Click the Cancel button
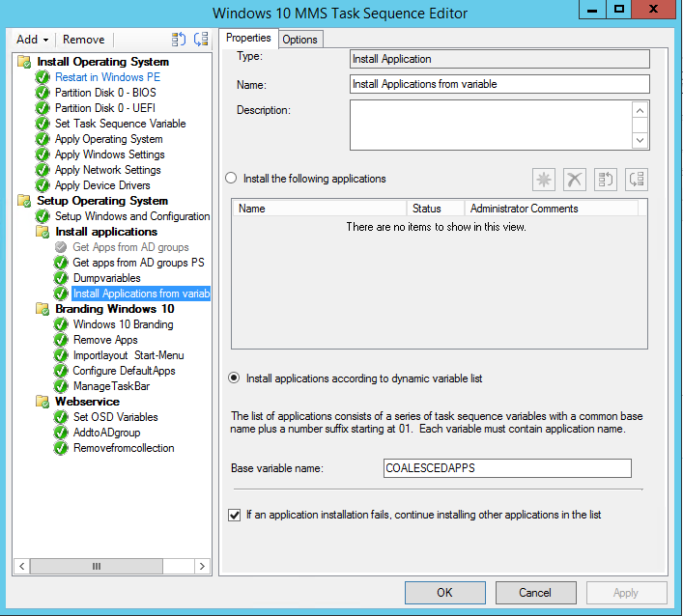Image resolution: width=683 pixels, height=616 pixels. click(535, 592)
